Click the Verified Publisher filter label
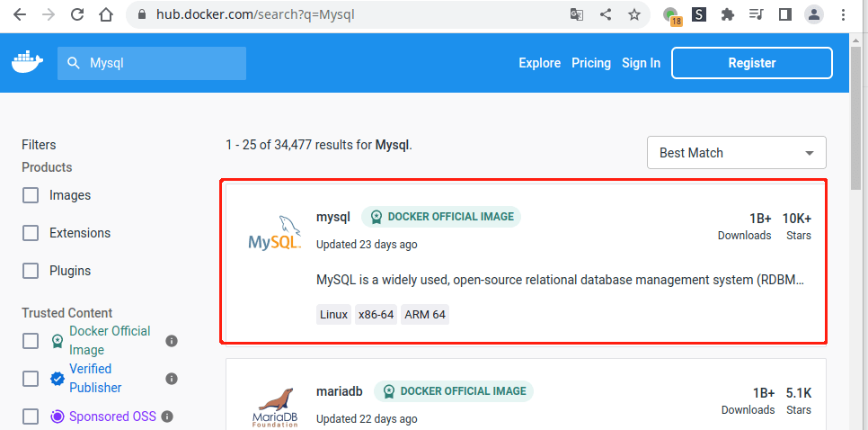The image size is (868, 430). point(95,379)
